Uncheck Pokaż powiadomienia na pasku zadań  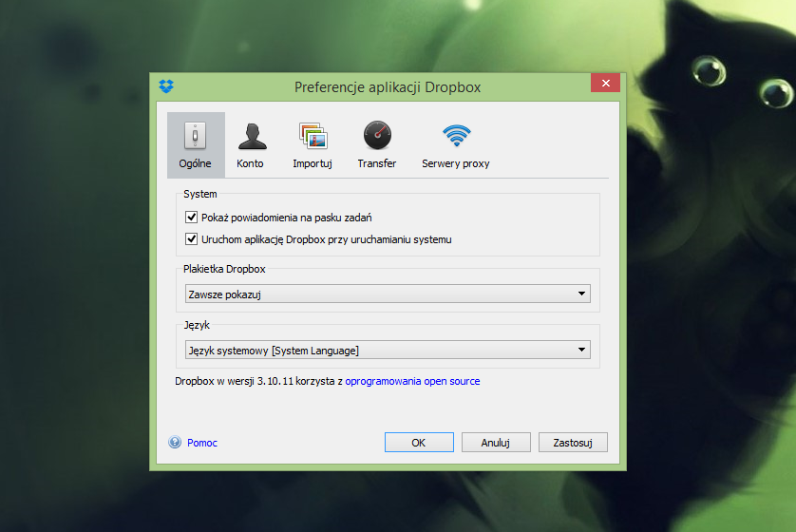[191, 218]
